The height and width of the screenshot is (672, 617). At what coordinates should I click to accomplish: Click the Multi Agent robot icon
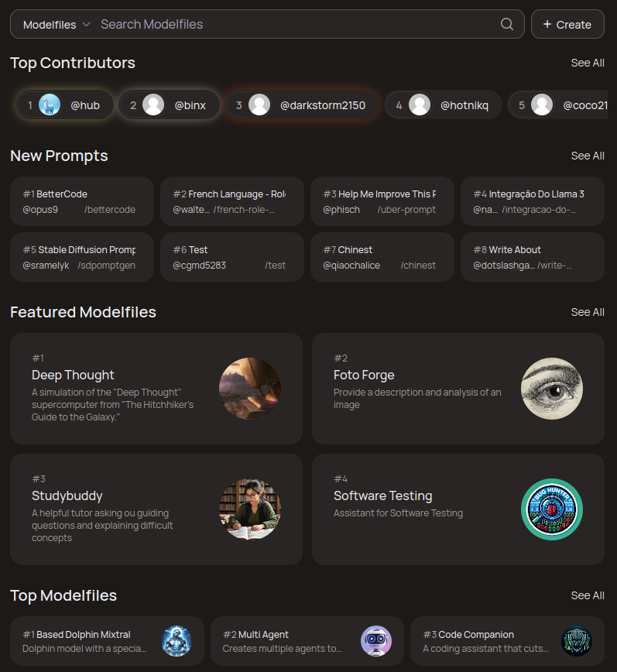coord(376,641)
